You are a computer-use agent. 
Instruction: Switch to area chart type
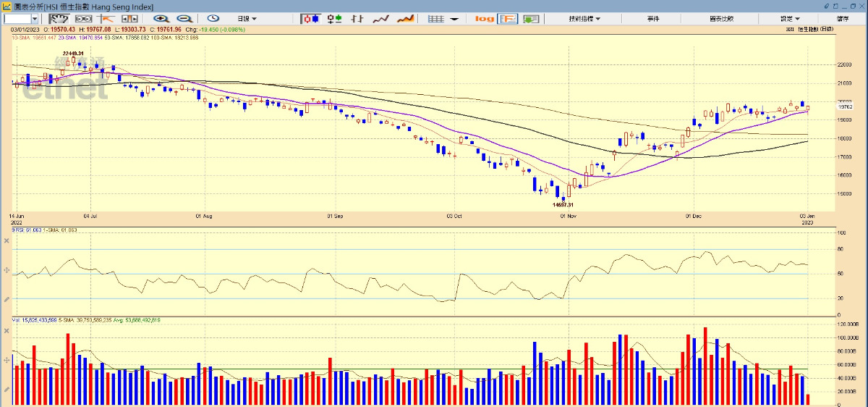(407, 19)
